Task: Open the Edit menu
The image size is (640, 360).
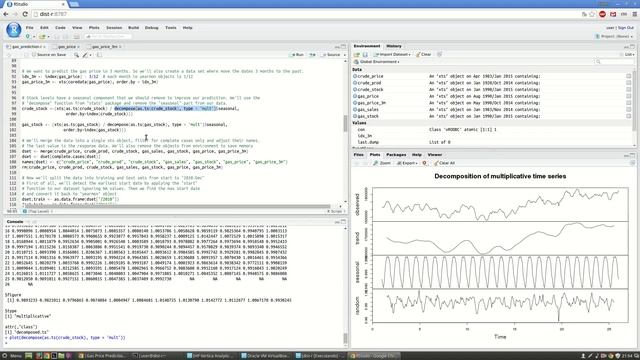Action: pyautogui.click(x=44, y=28)
